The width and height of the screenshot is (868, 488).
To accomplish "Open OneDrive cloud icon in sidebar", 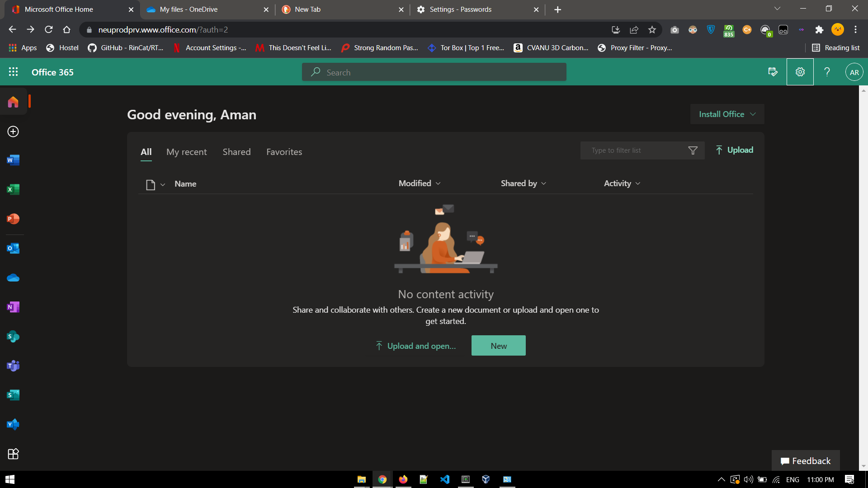I will [13, 278].
